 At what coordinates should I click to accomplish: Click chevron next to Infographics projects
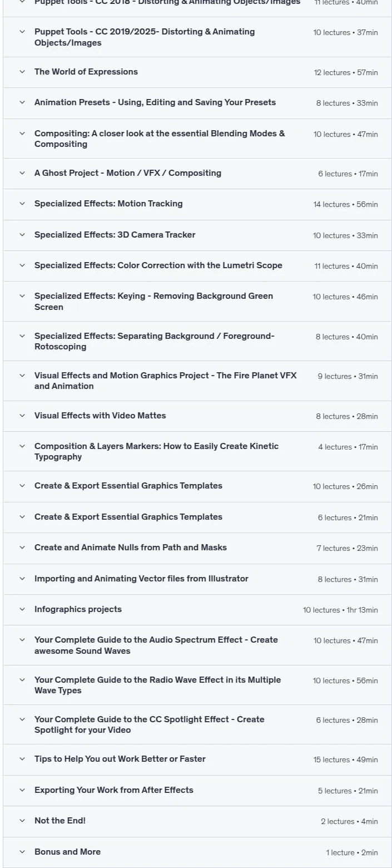[x=22, y=609]
